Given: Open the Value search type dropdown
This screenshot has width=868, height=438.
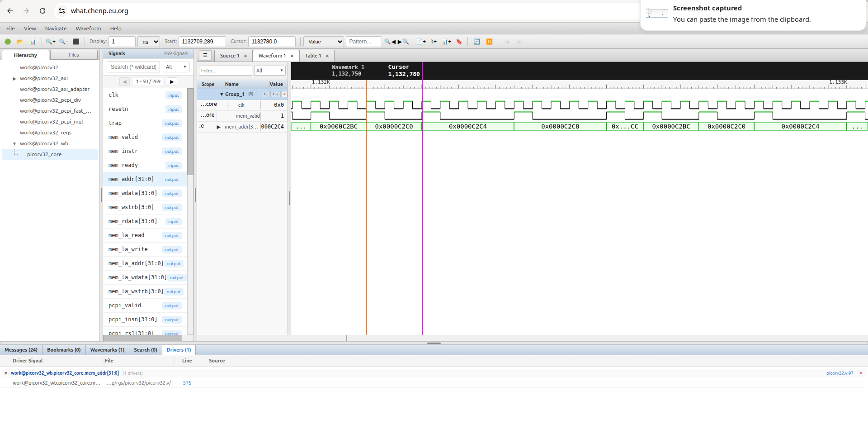Looking at the screenshot, I should tap(323, 42).
